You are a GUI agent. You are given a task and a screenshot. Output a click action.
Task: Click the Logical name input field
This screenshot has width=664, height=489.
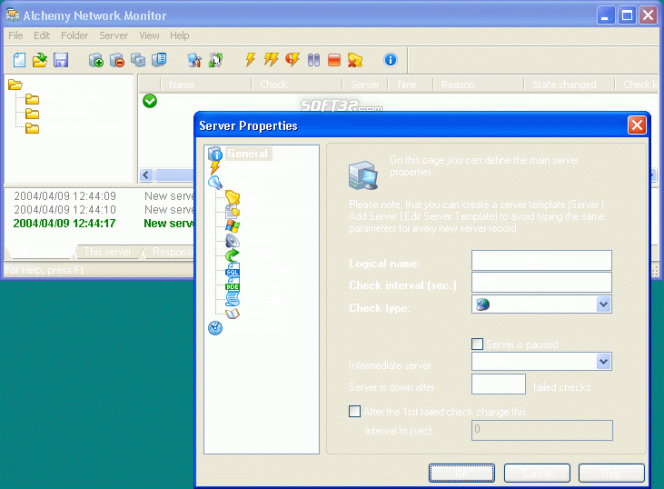tap(541, 260)
